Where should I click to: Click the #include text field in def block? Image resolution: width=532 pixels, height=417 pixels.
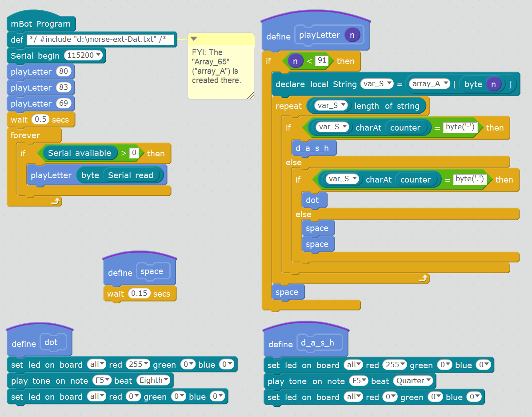click(x=100, y=40)
